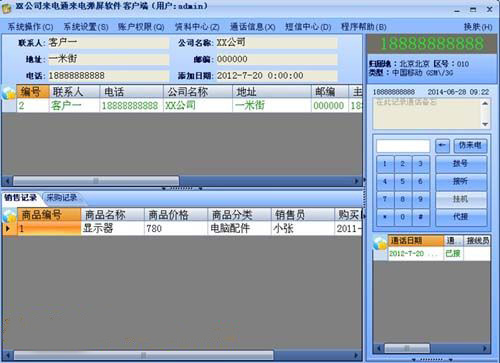The height and width of the screenshot is (363, 500).
Task: Tap dialpad key 4
Action: click(x=385, y=181)
